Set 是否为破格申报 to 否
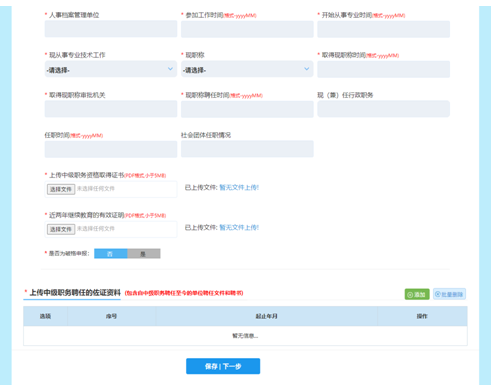Screen dimensions: 491x385 tap(111, 254)
